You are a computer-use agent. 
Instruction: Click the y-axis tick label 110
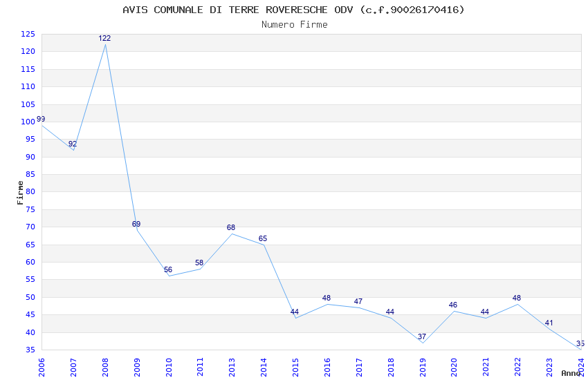[x=28, y=86]
